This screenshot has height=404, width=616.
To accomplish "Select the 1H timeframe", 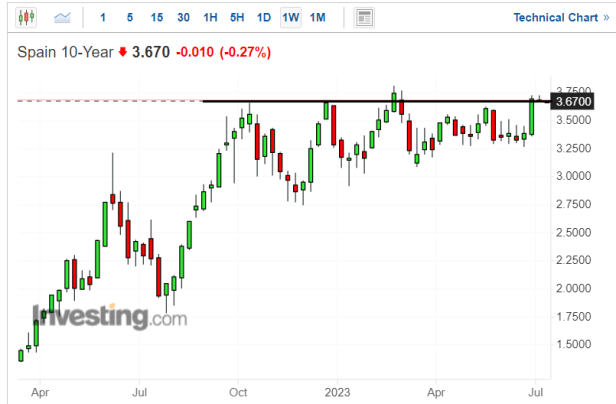I will coord(210,18).
